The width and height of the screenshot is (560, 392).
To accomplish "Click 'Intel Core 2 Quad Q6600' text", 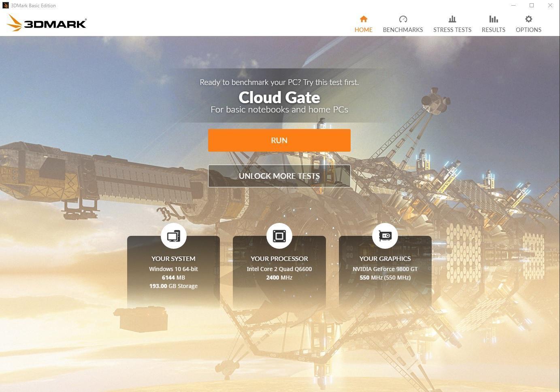I will click(x=279, y=269).
